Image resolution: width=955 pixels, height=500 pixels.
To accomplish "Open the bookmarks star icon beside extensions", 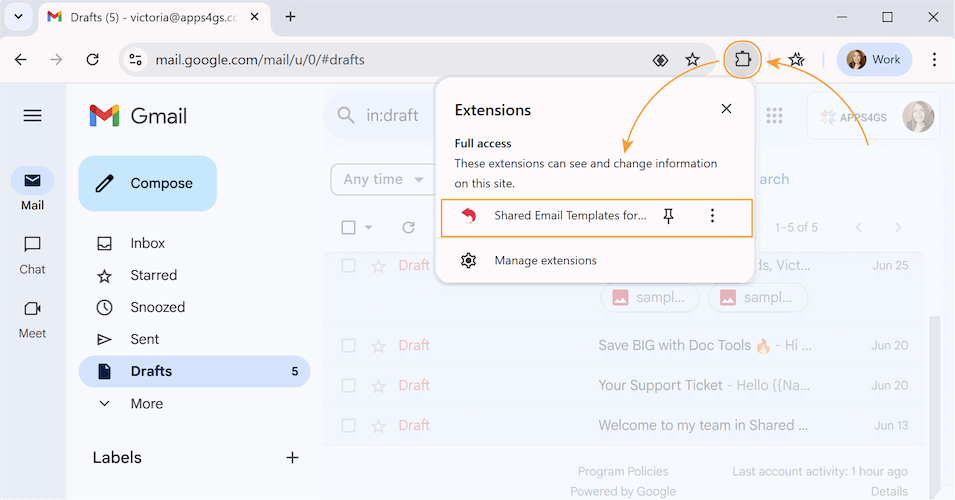I will [x=797, y=60].
